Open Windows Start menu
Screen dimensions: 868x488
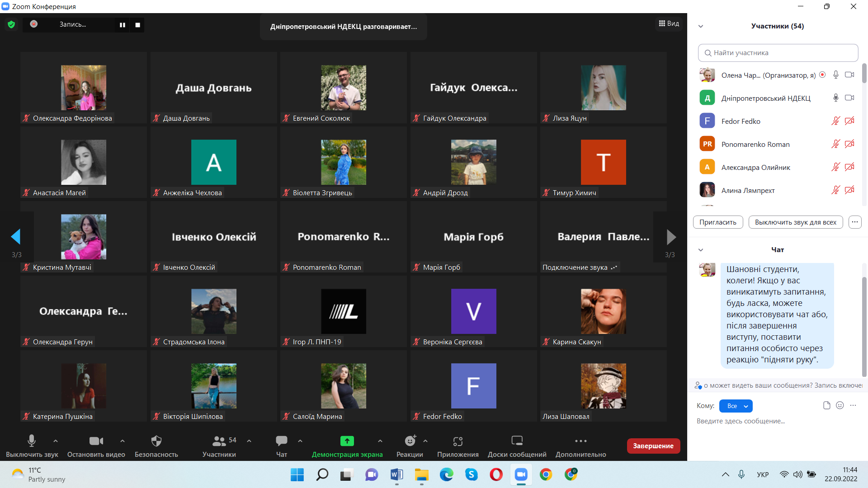pyautogui.click(x=297, y=474)
